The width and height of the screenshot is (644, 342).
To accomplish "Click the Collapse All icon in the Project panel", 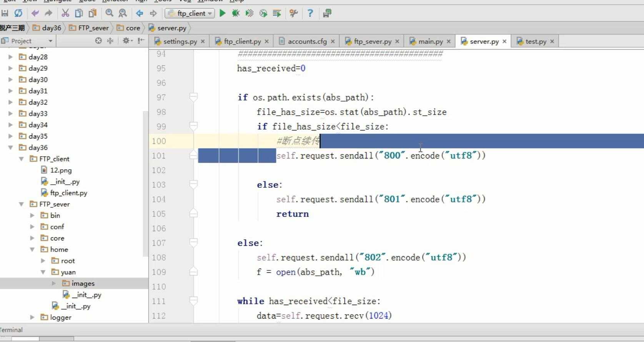I will point(110,41).
